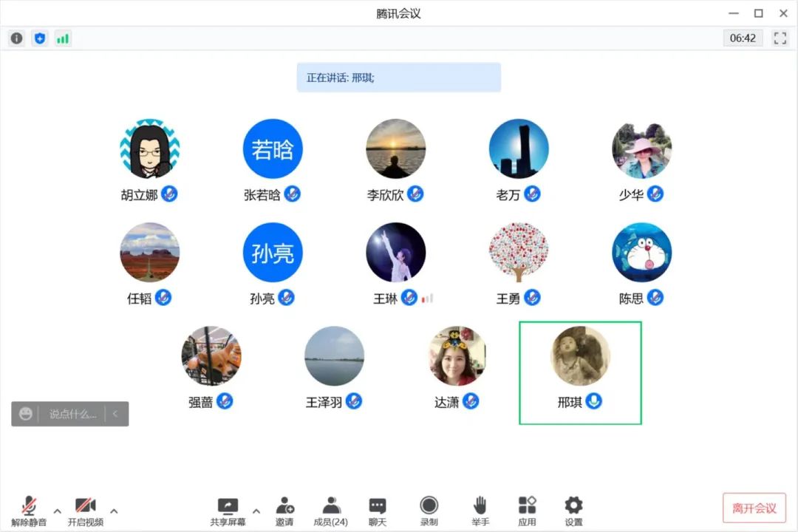Select 孙亮's blue avatar
This screenshot has width=798, height=532.
(273, 252)
